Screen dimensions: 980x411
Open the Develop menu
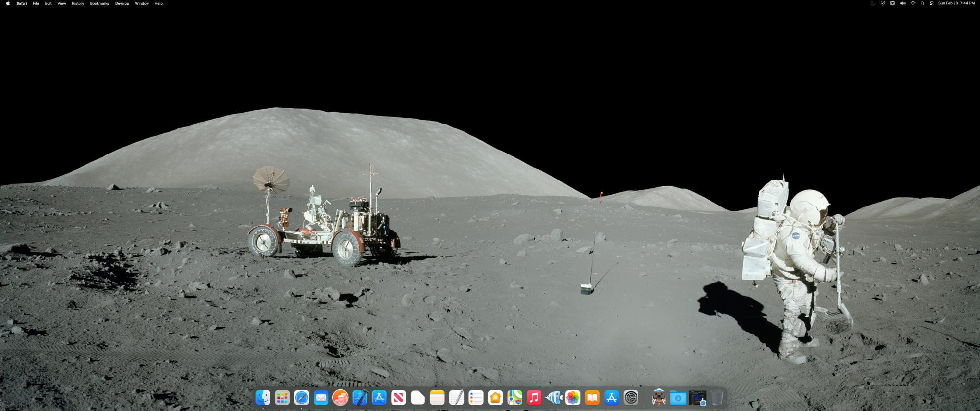pos(122,3)
